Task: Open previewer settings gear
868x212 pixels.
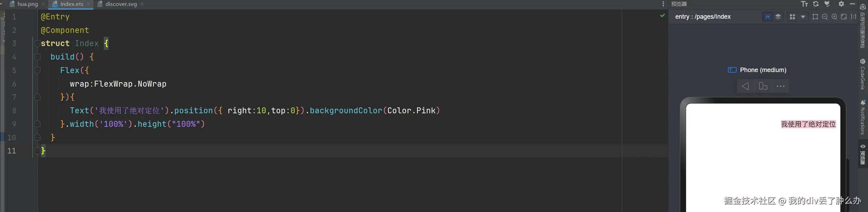Action: click(841, 4)
